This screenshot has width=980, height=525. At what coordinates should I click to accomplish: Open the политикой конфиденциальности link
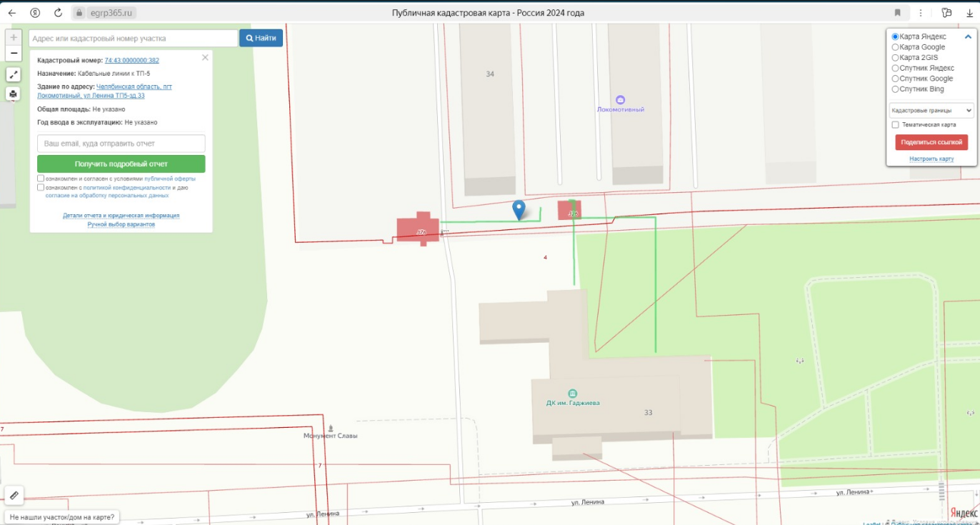tap(126, 187)
